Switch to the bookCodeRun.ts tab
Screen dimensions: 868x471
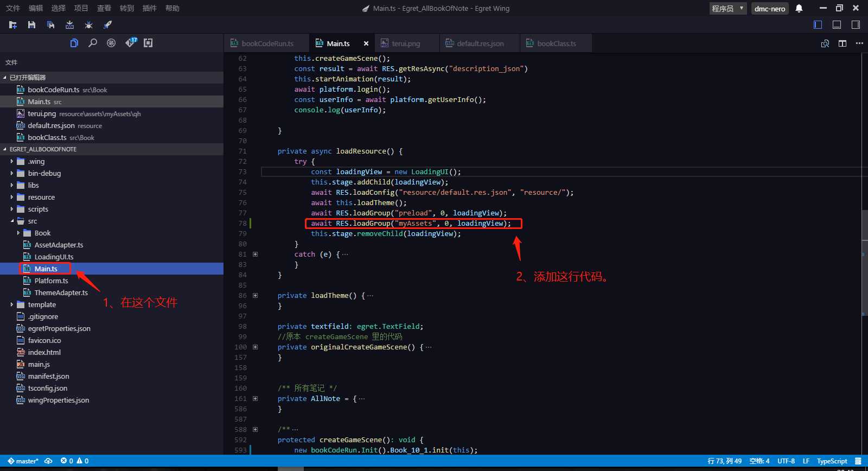(266, 43)
